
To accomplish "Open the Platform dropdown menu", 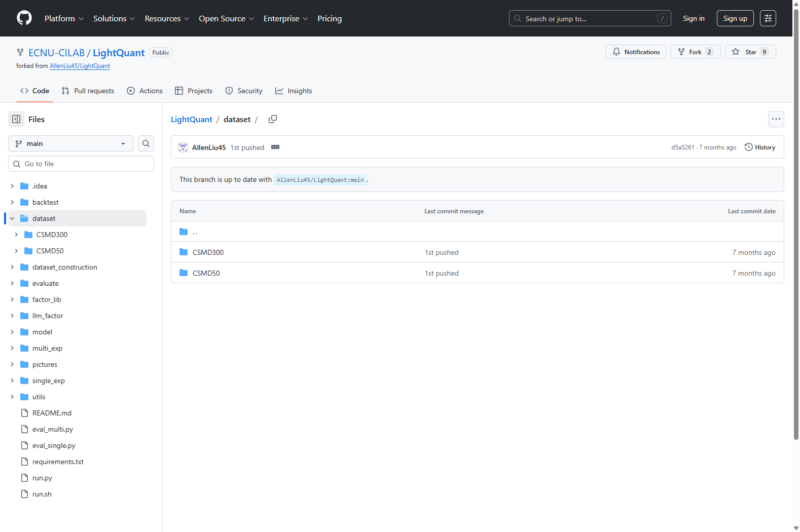I will [x=64, y=18].
